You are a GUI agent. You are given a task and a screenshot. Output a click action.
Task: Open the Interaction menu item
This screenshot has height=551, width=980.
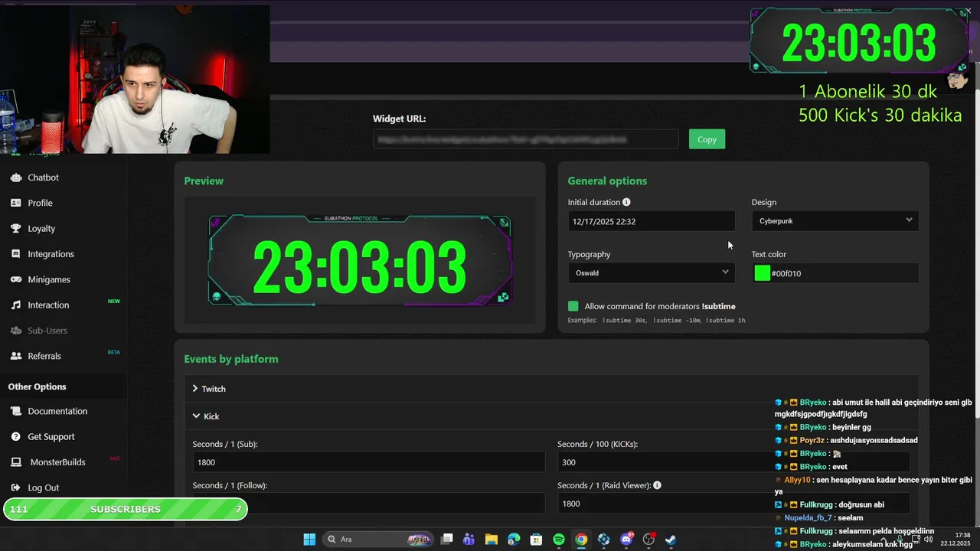click(x=48, y=305)
